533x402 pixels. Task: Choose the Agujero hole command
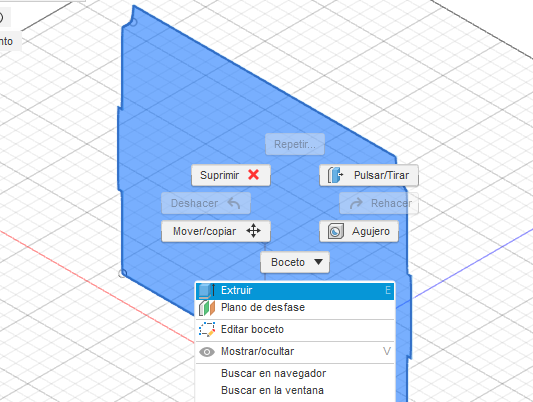[359, 231]
